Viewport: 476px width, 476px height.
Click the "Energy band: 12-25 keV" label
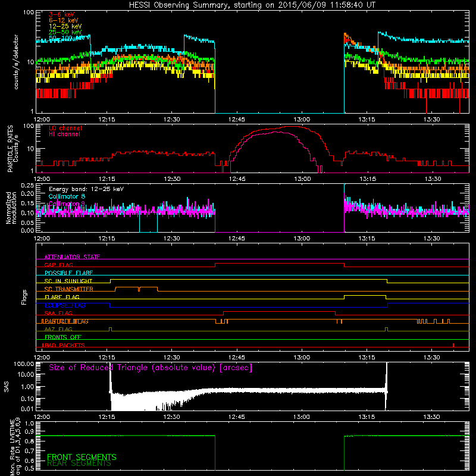86,189
